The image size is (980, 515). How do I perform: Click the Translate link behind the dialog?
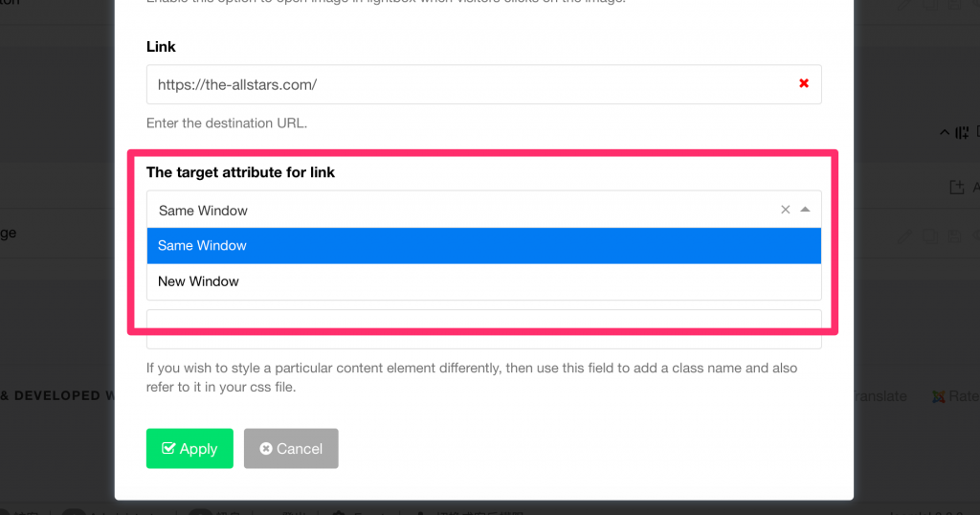coord(880,396)
